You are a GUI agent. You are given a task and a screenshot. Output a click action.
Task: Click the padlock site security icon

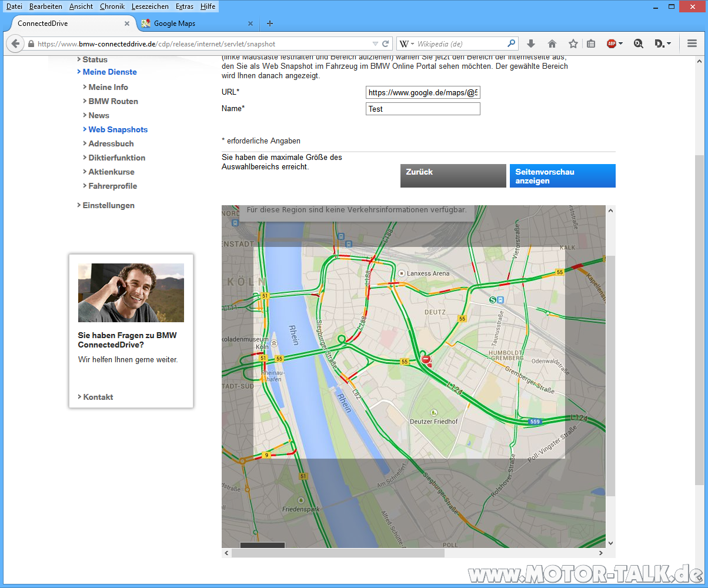click(x=31, y=44)
